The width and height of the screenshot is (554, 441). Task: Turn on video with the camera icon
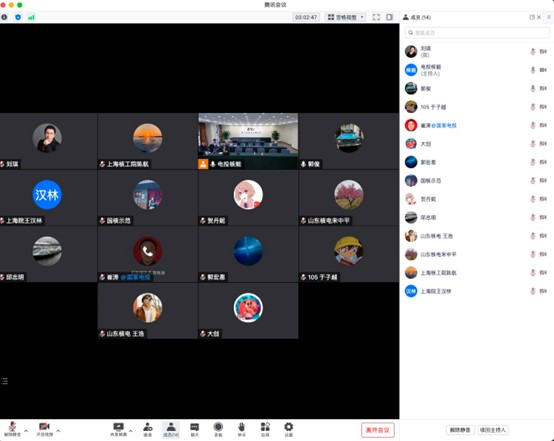coord(45,429)
